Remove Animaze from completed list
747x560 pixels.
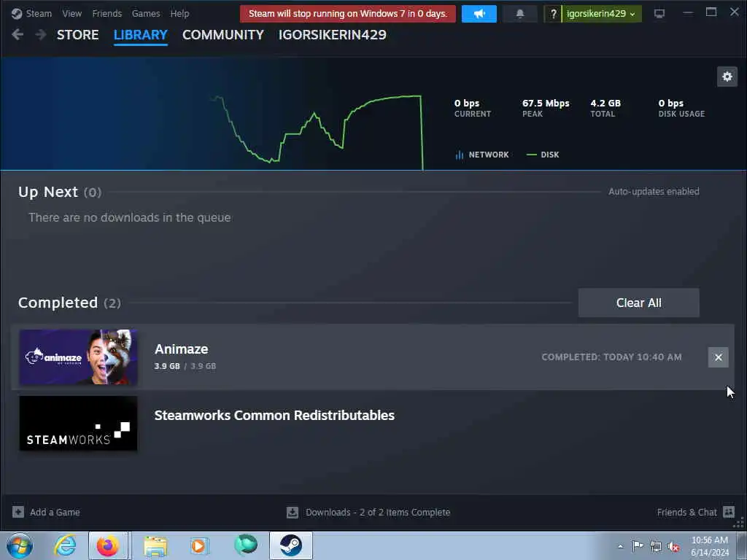(x=718, y=357)
